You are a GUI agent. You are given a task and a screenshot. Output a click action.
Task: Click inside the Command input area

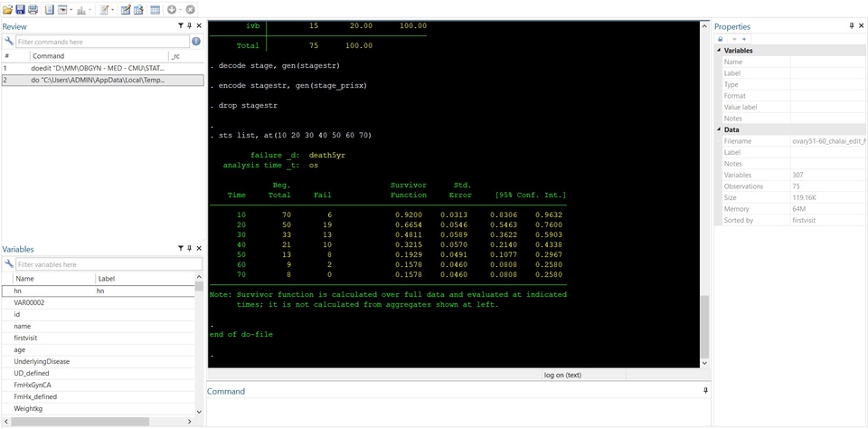pos(458,412)
